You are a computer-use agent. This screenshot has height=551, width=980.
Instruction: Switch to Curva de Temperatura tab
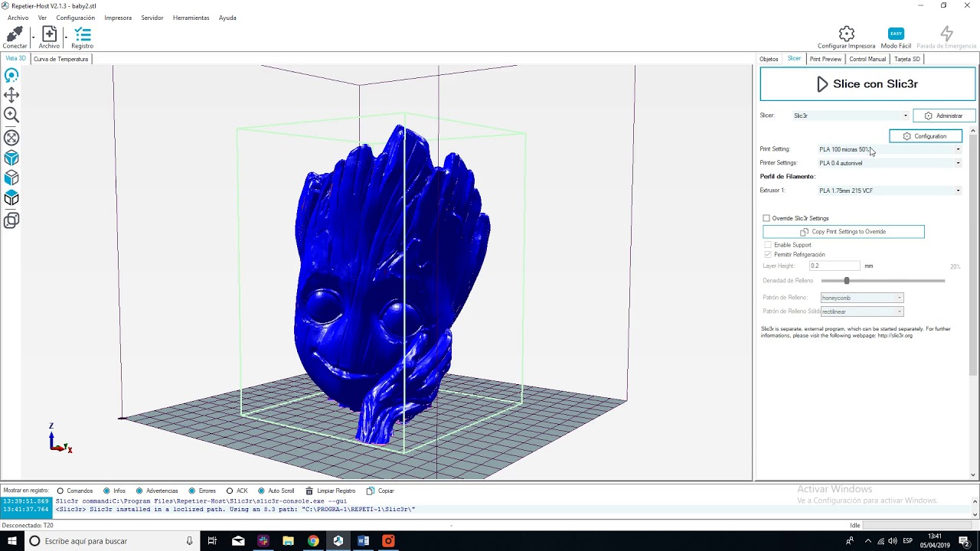tap(60, 59)
